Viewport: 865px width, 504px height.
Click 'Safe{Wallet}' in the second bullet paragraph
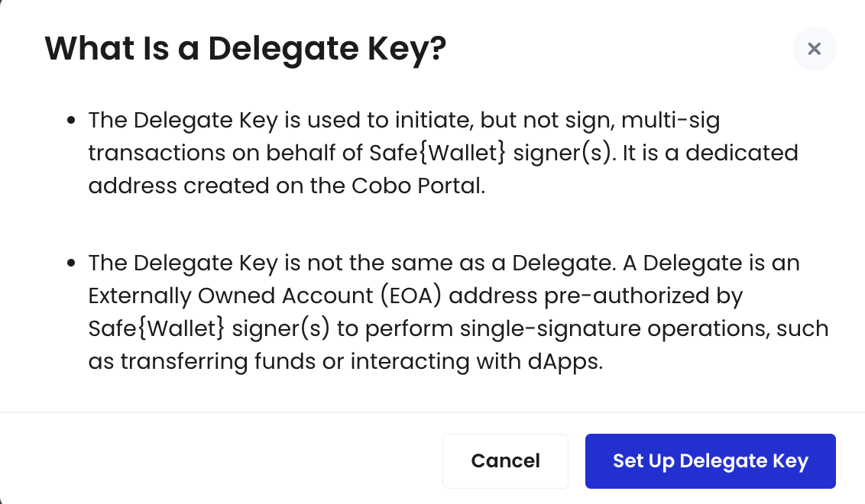[x=157, y=328]
